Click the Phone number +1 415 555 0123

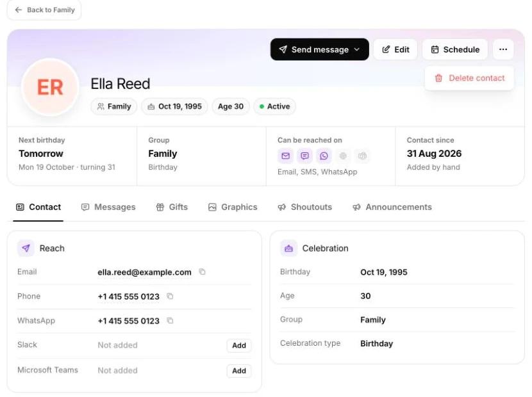tap(129, 296)
